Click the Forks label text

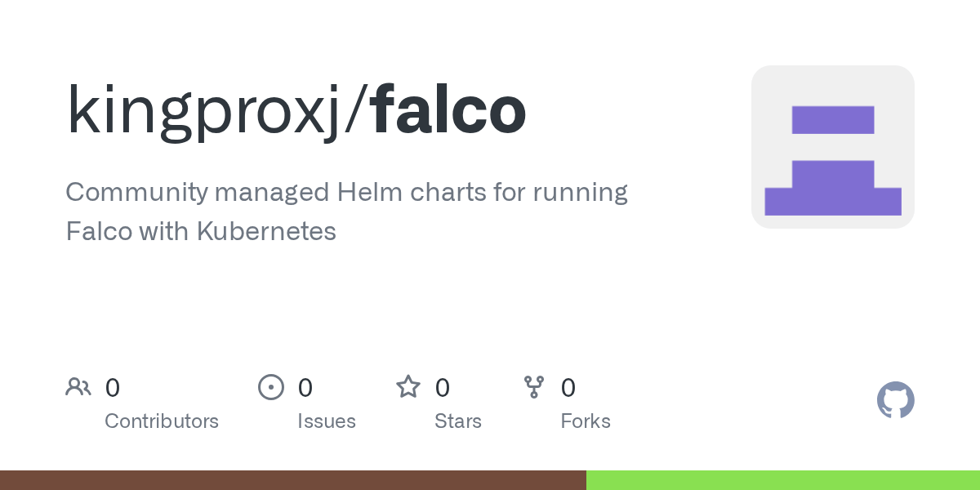(586, 421)
